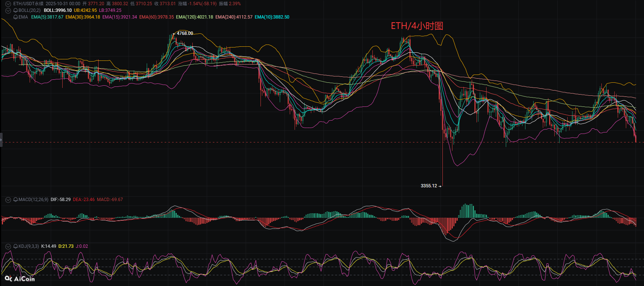Select the red ETH/4小时图 text annotation
Viewport: 644px width, 286px height.
417,26
